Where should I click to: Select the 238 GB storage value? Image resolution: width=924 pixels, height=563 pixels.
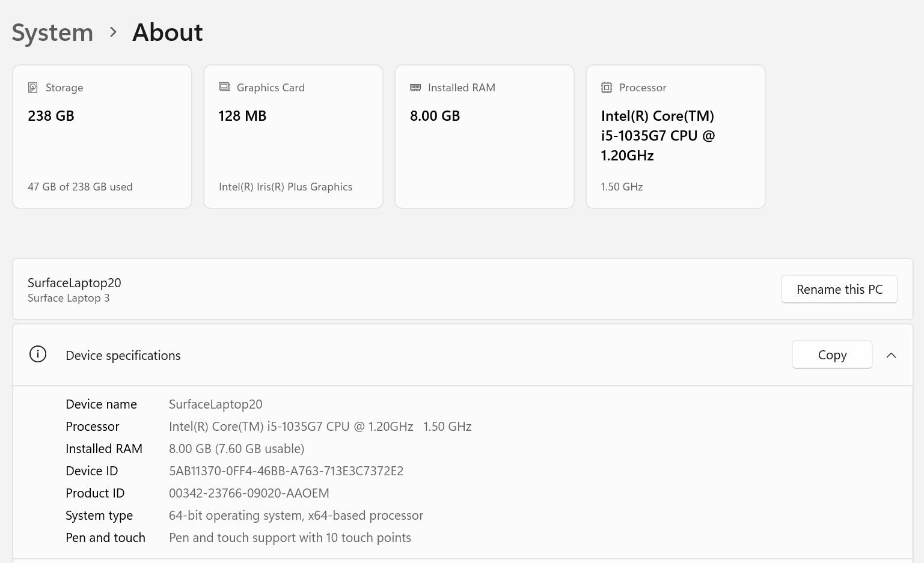[x=51, y=116]
